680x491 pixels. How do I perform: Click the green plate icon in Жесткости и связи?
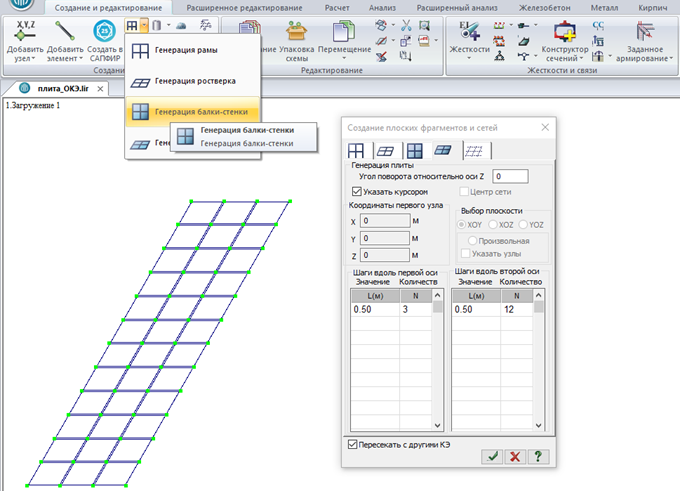pos(523,41)
